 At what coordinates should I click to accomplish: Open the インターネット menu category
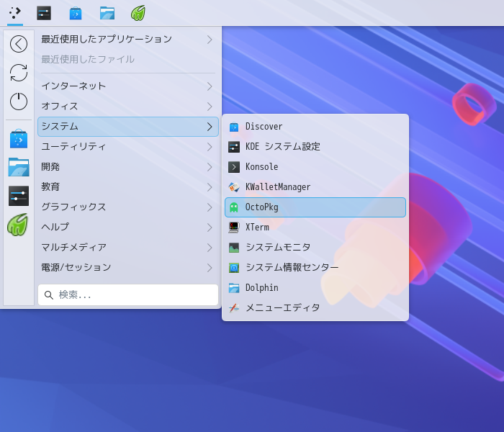click(128, 86)
